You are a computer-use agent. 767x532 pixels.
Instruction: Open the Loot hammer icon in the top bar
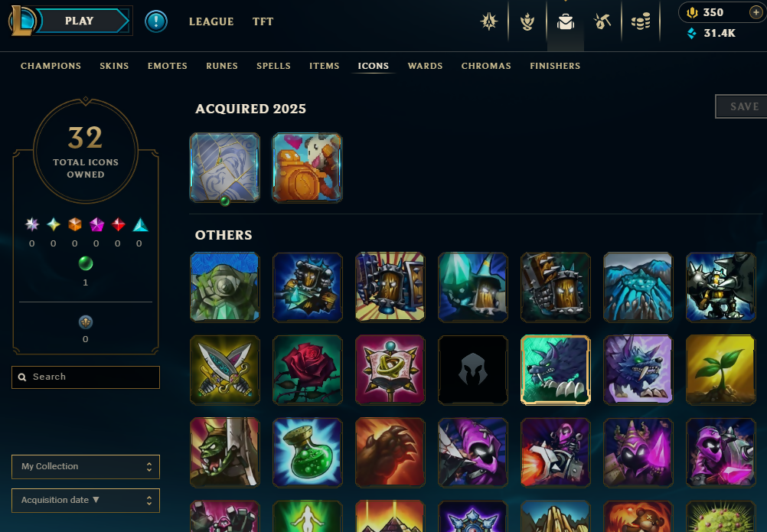tap(602, 21)
